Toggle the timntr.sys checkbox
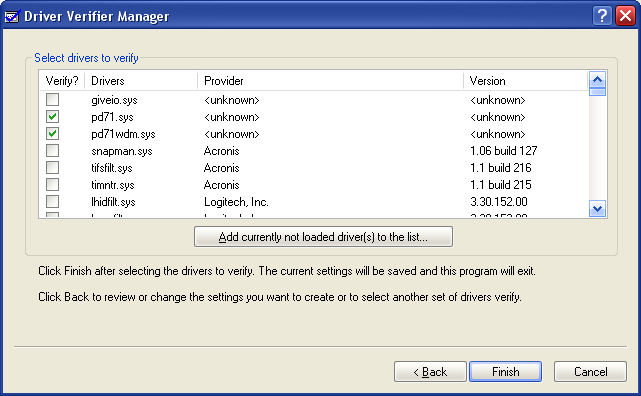Viewport: 641px width, 396px height. (x=52, y=185)
